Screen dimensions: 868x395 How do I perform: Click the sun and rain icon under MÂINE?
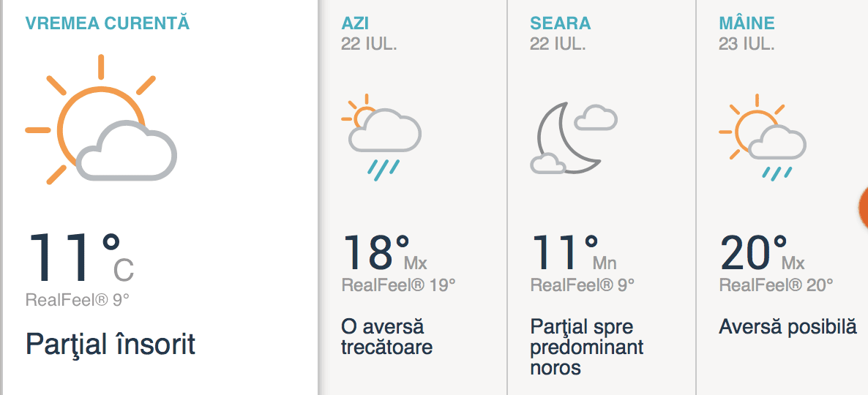click(762, 136)
